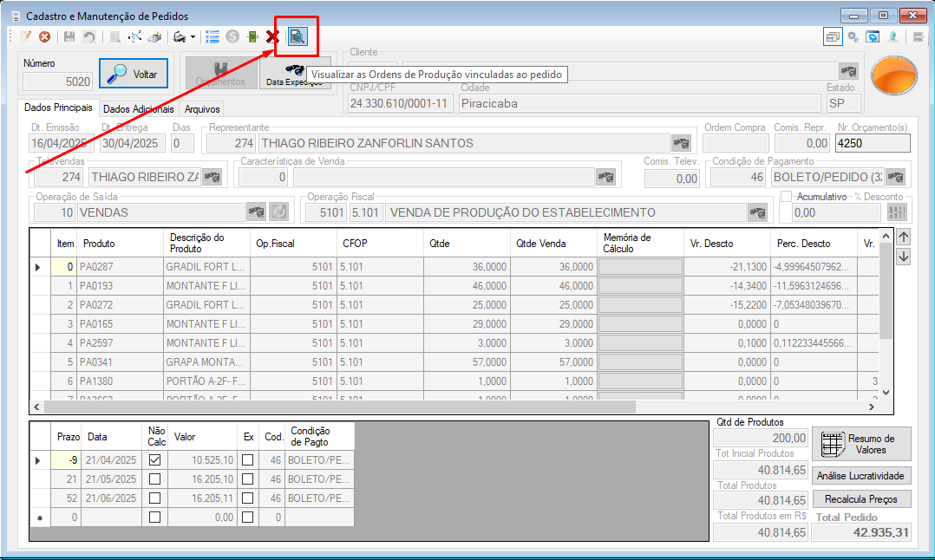Click the red X delete toolbar icon
Image resolution: width=935 pixels, height=560 pixels.
pos(272,37)
